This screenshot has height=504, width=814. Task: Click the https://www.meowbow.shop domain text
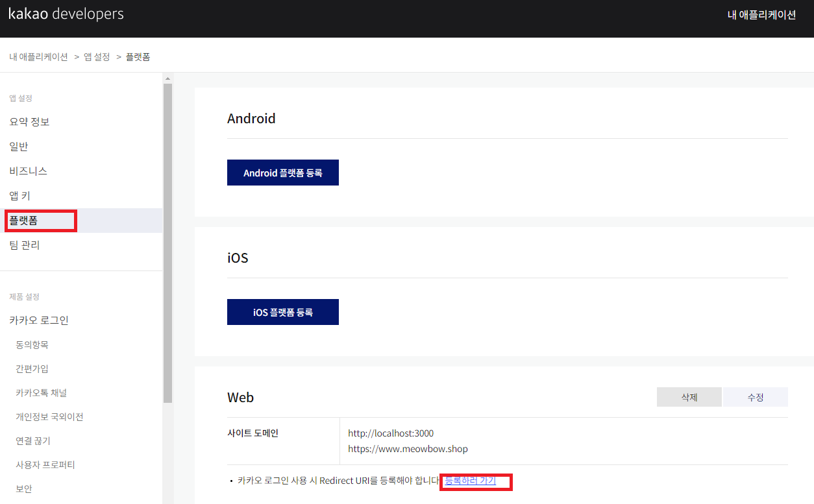point(408,449)
